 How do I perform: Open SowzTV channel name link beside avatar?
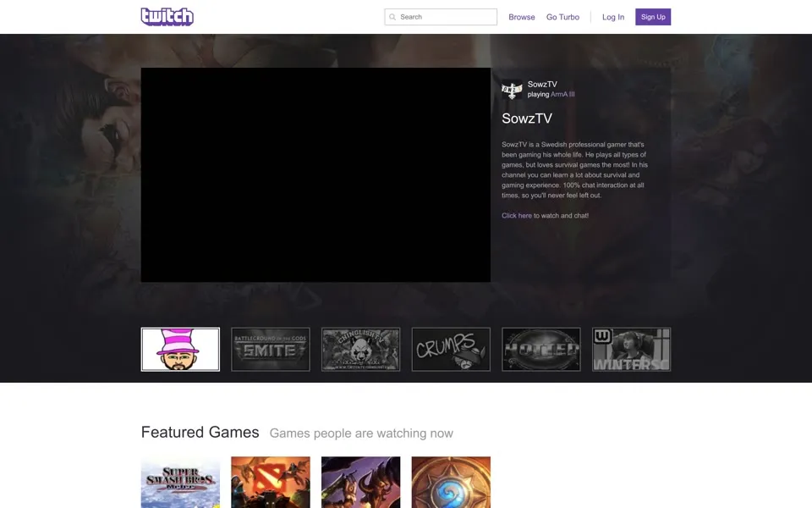(542, 84)
